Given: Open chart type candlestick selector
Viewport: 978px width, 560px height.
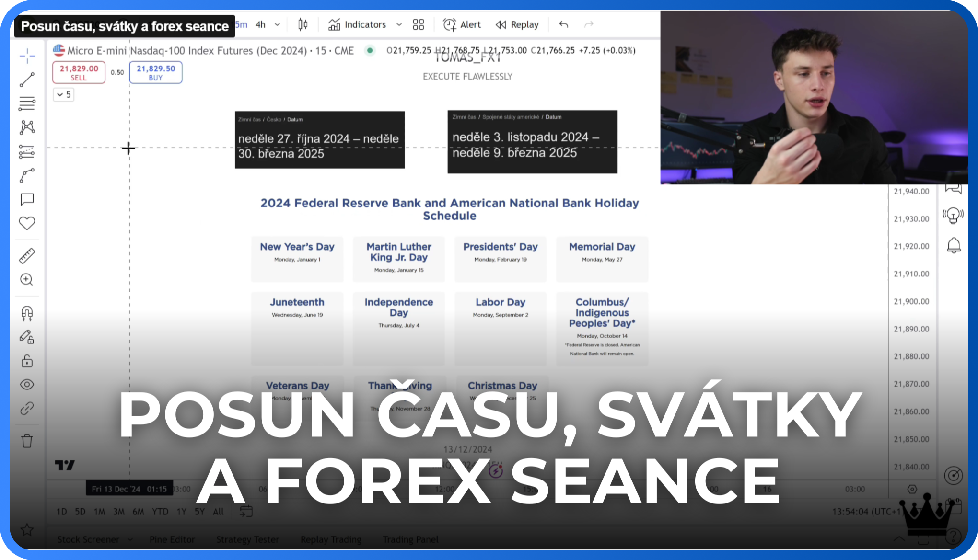Looking at the screenshot, I should coord(303,24).
